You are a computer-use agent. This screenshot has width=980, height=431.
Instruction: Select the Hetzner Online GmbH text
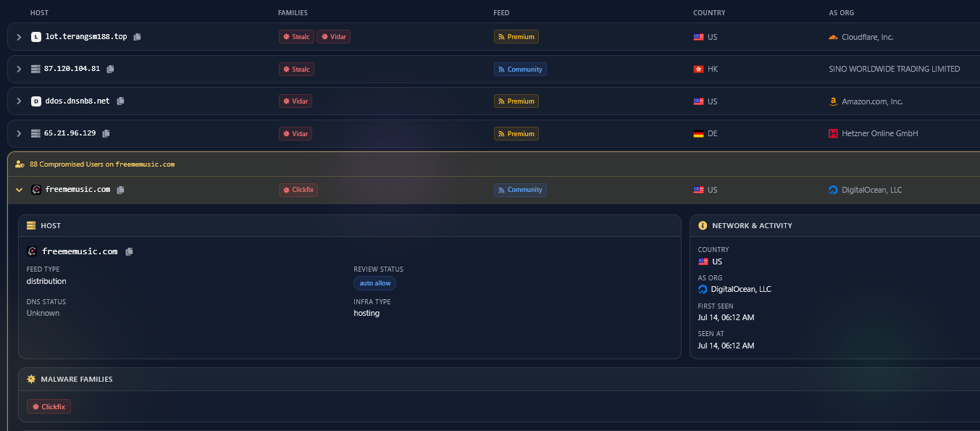[x=880, y=134]
